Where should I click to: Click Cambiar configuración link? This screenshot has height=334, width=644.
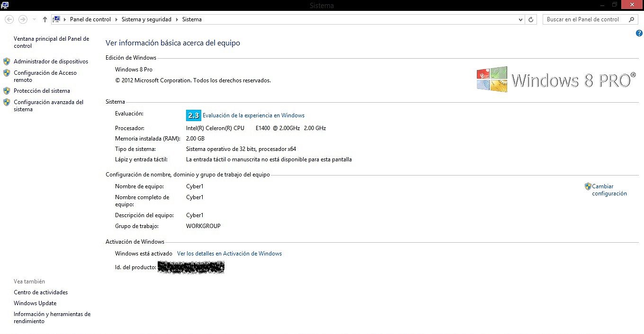(x=609, y=190)
